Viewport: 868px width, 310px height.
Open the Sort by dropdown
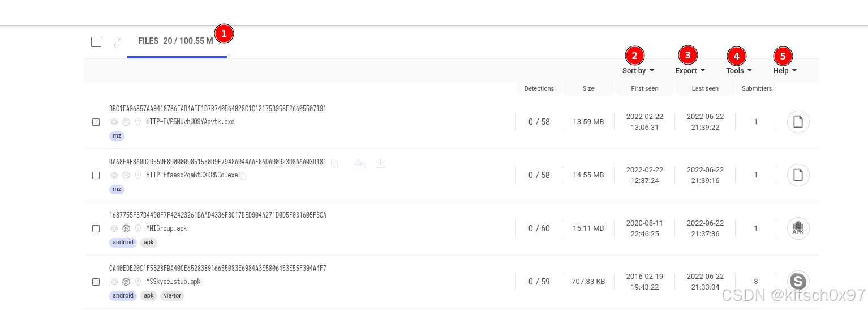(638, 71)
